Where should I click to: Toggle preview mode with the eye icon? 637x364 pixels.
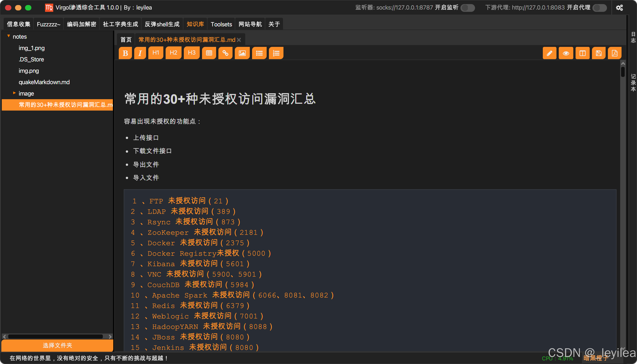click(566, 53)
